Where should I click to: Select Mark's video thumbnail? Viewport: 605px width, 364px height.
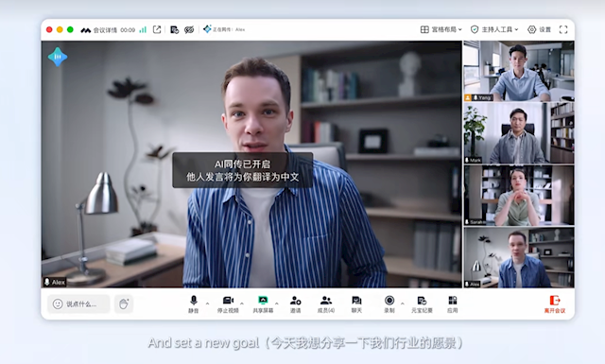coord(519,133)
